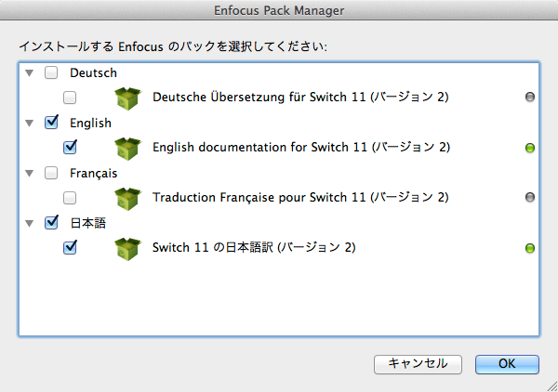Select the Français group label
The image size is (558, 392).
click(x=93, y=174)
